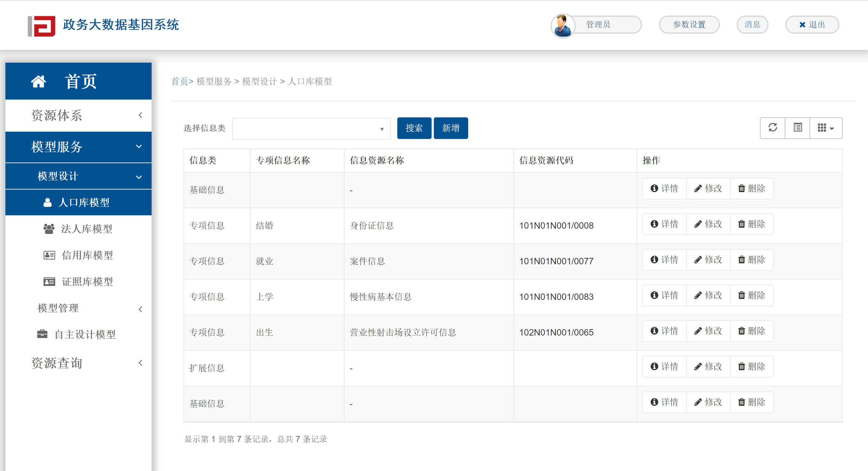The image size is (868, 471).
Task: Open the home icon beside 首页
Action: (39, 81)
